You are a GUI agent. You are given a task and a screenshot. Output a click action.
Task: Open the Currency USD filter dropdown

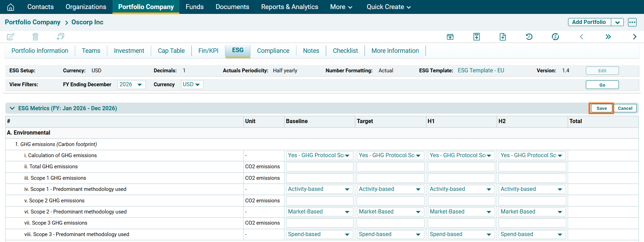tap(192, 84)
